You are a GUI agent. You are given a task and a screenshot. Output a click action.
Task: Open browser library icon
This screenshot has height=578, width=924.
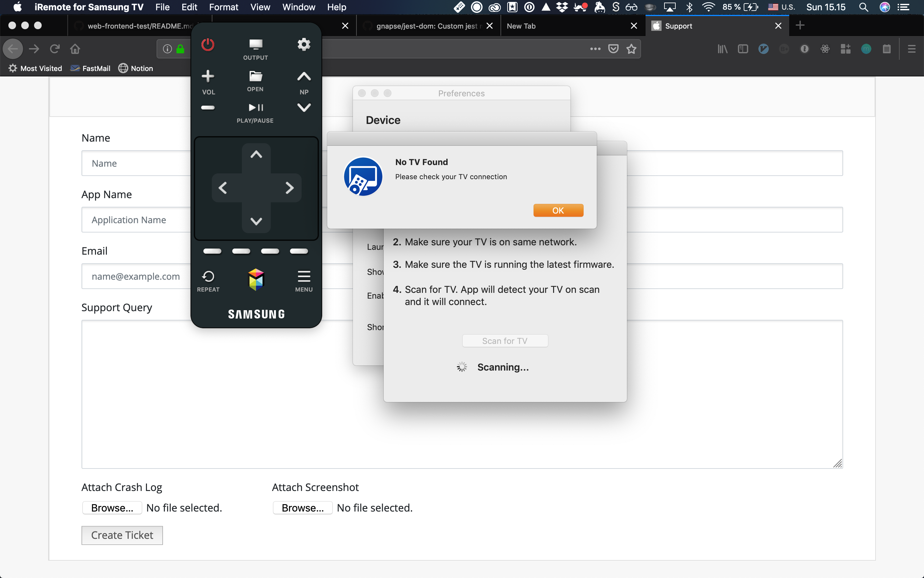pos(723,48)
